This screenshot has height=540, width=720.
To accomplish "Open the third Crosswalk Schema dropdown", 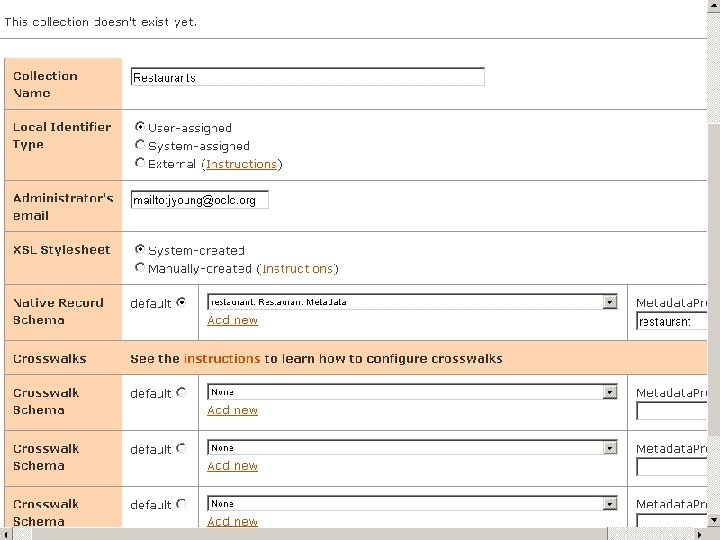I will coord(610,504).
